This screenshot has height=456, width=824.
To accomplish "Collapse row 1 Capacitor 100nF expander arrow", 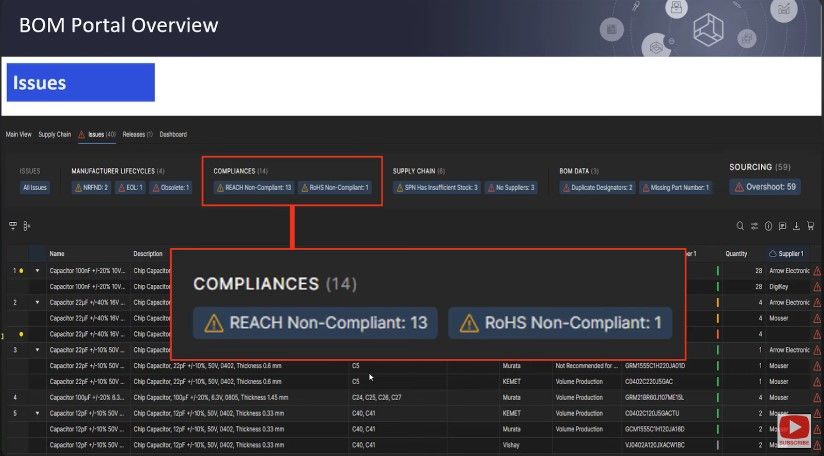I will 38,271.
